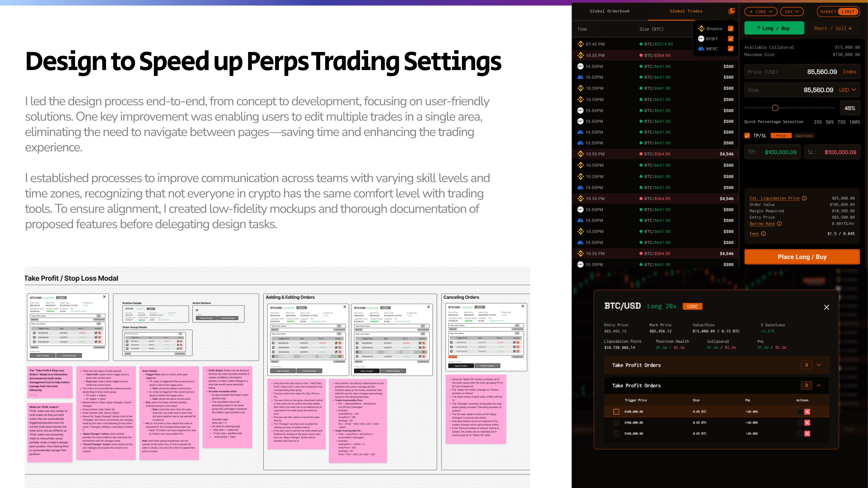Screen dimensions: 868x488
Task: Uncheck the BYBIT exchange checkbox
Action: (x=730, y=39)
